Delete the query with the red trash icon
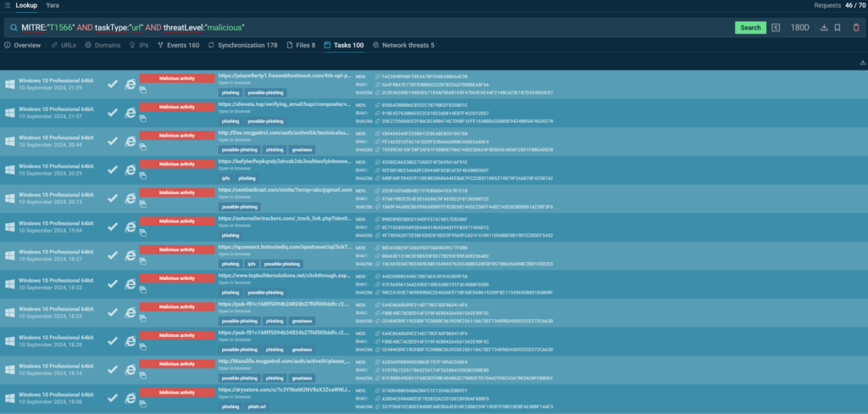868x414 pixels. tap(855, 27)
